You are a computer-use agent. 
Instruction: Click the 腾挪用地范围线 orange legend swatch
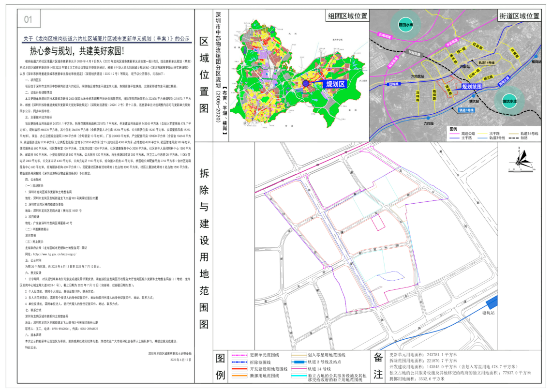click(x=239, y=376)
